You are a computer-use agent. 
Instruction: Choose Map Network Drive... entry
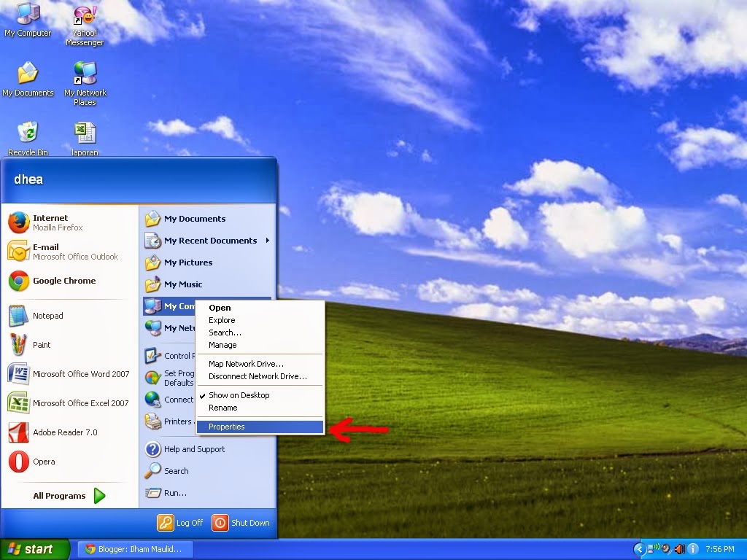point(260,364)
